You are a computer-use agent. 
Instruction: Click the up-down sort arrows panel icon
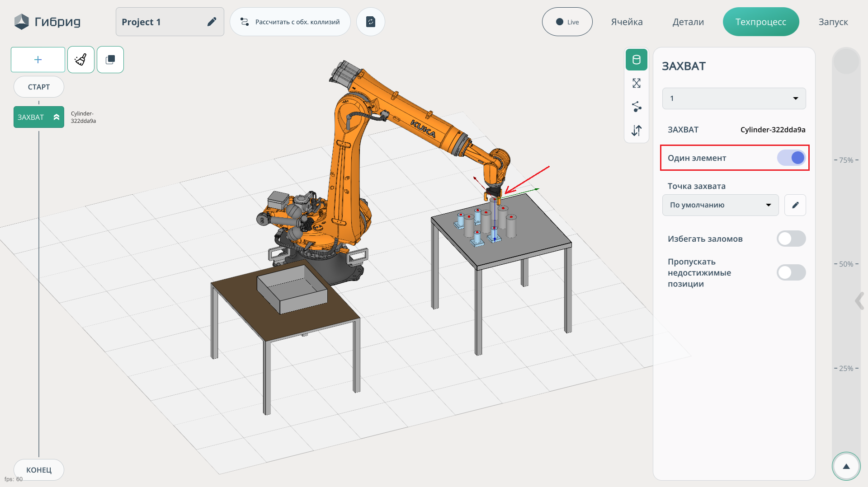pyautogui.click(x=637, y=131)
